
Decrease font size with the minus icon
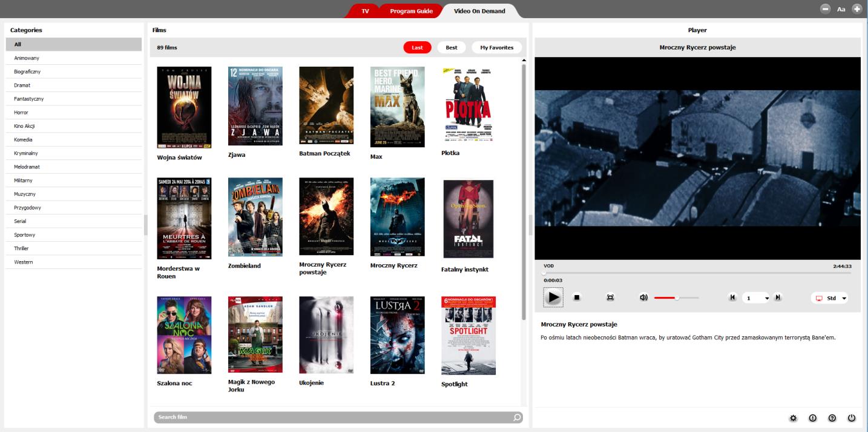pos(825,9)
